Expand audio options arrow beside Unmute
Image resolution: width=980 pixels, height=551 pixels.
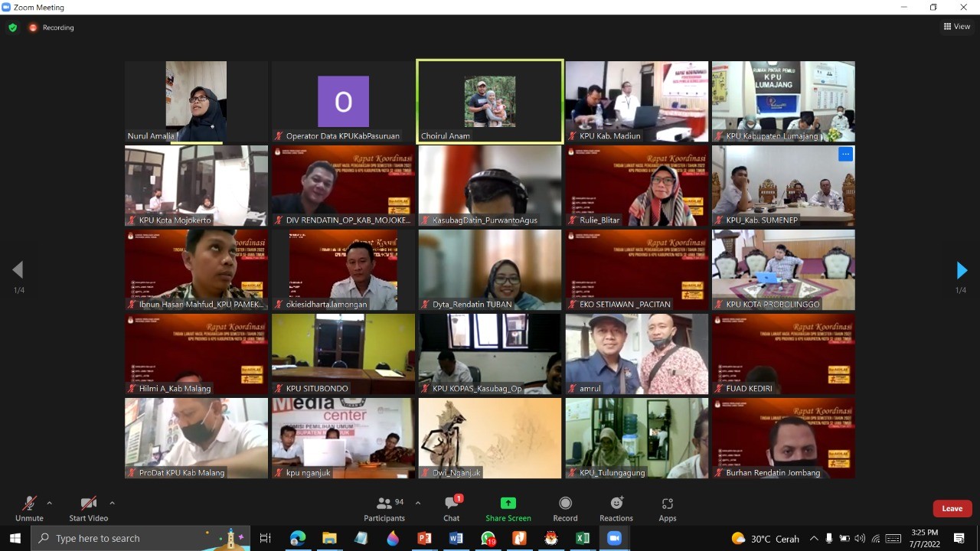(50, 503)
